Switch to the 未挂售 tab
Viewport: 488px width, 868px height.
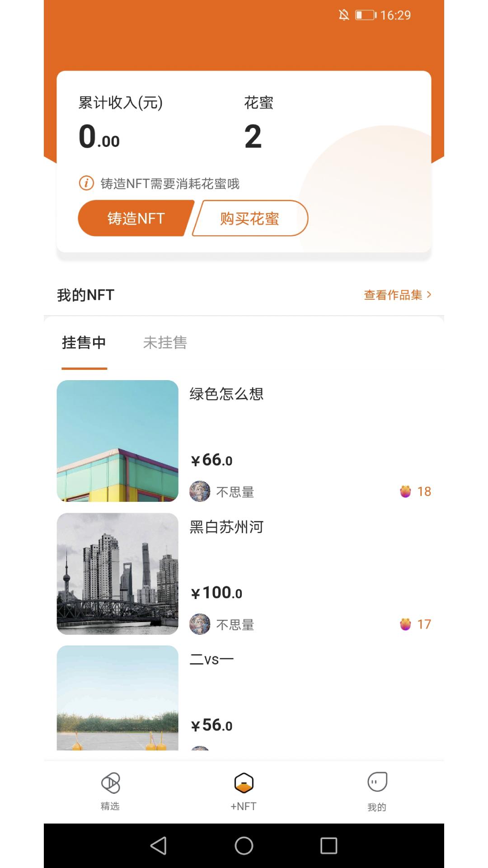[165, 343]
